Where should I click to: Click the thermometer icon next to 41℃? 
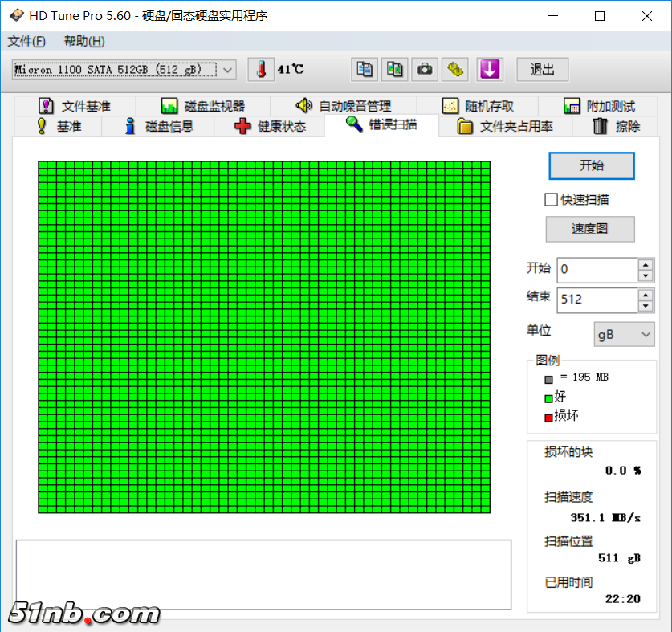tap(260, 70)
